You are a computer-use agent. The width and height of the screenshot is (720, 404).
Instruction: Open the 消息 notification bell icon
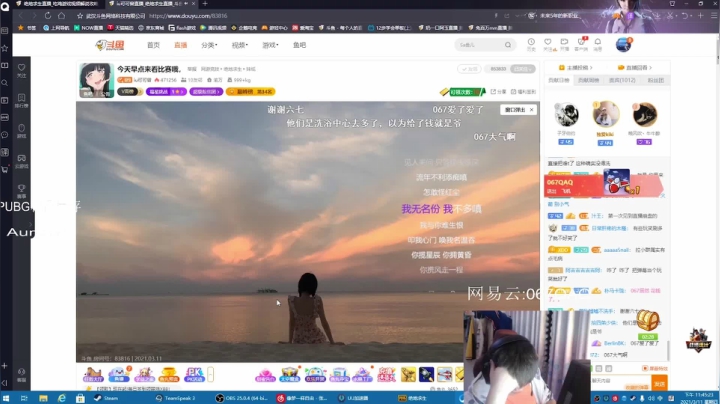pyautogui.click(x=598, y=44)
